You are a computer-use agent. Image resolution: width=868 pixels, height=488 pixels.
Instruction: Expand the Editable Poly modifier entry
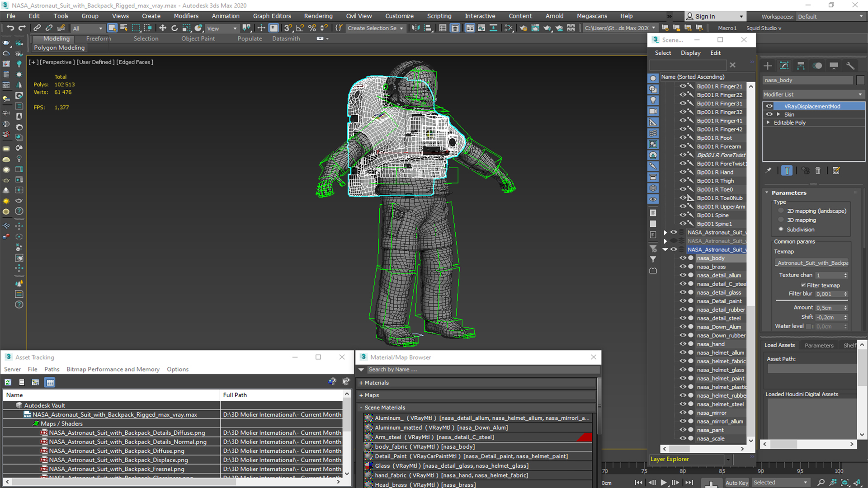[x=768, y=122]
